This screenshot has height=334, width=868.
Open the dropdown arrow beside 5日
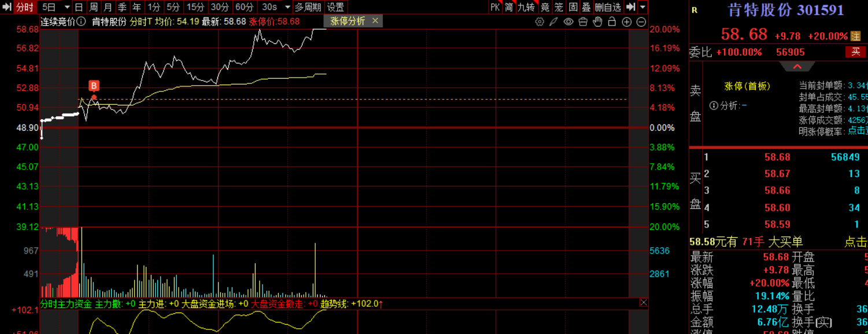click(x=67, y=8)
